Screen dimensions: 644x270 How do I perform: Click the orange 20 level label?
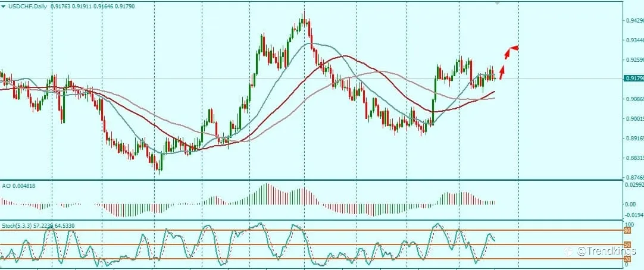627,259
